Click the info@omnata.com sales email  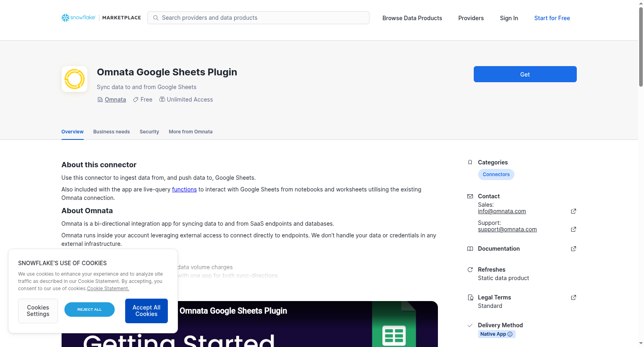502,211
